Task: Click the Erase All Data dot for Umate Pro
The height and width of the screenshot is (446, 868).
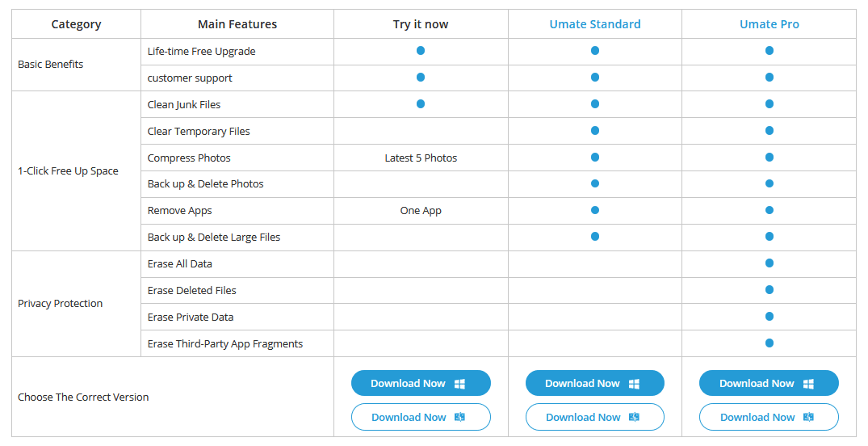Action: pos(769,263)
